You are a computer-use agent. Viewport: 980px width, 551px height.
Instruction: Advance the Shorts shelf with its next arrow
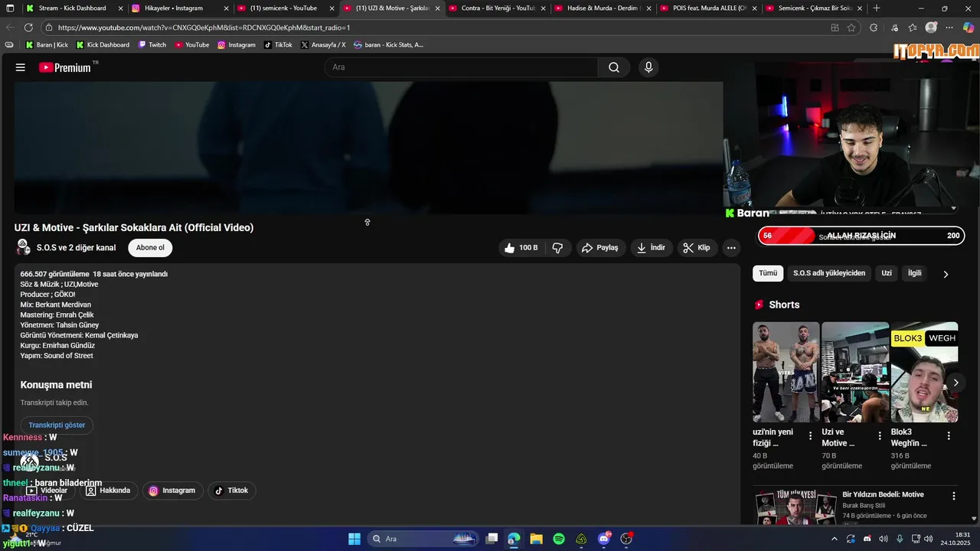tap(955, 383)
